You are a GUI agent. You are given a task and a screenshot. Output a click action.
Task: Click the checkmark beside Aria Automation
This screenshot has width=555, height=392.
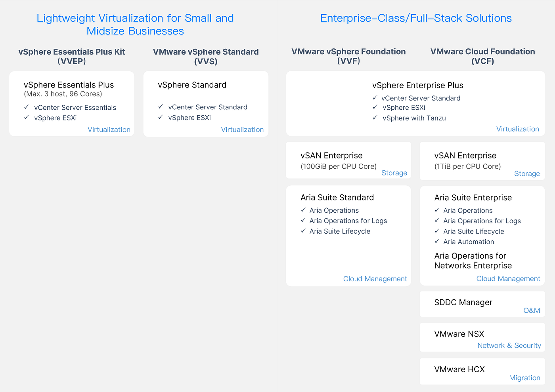[x=437, y=241]
